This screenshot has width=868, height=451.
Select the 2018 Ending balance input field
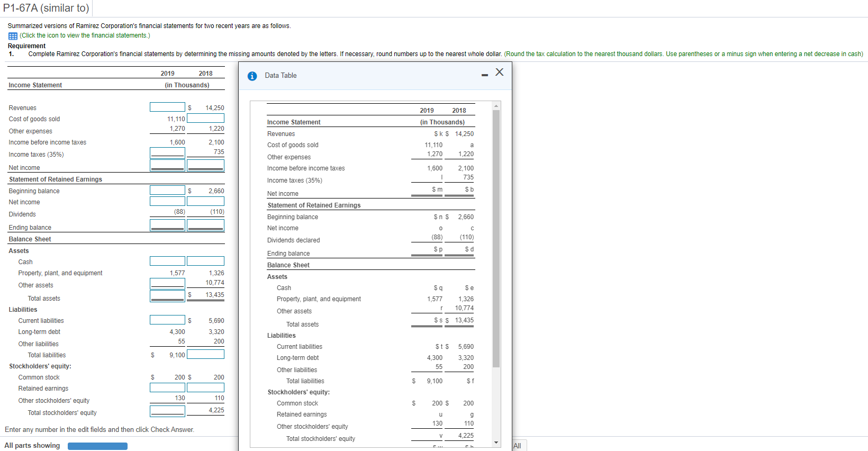pos(205,226)
